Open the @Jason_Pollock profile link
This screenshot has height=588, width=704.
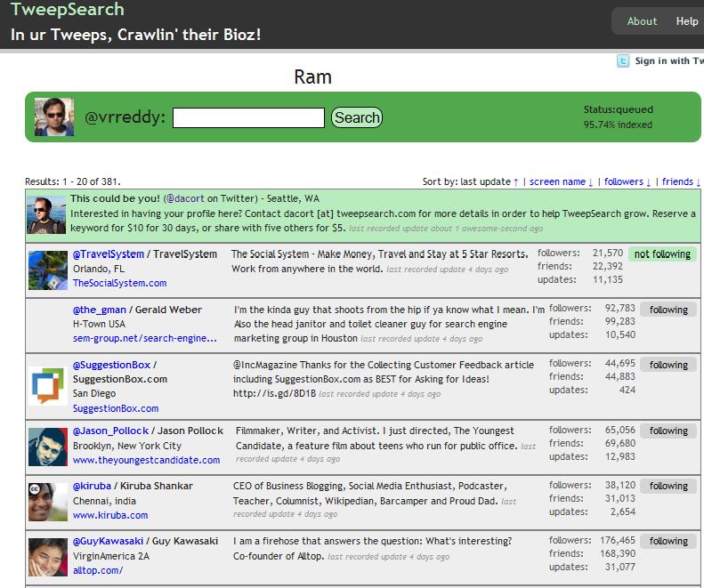(x=110, y=431)
